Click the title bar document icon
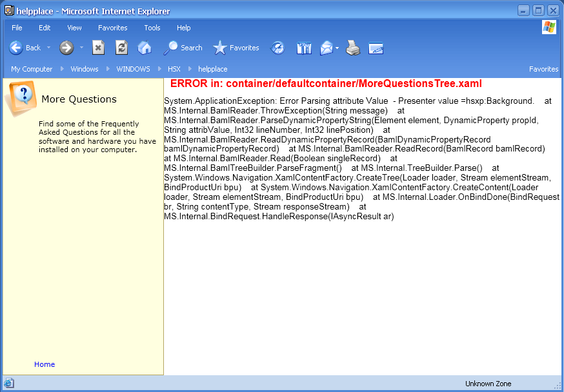Image resolution: width=564 pixels, height=392 pixels. coord(9,10)
